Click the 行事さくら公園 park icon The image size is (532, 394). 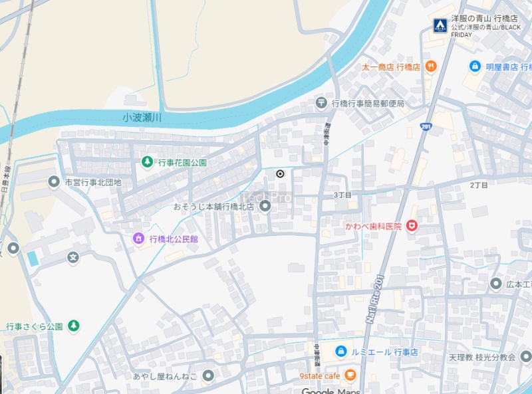(x=73, y=326)
